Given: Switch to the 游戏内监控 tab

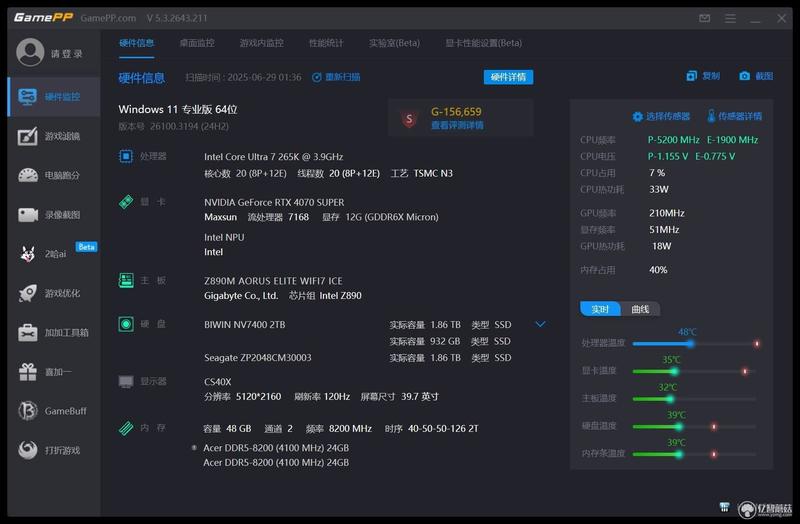Looking at the screenshot, I should pos(261,43).
